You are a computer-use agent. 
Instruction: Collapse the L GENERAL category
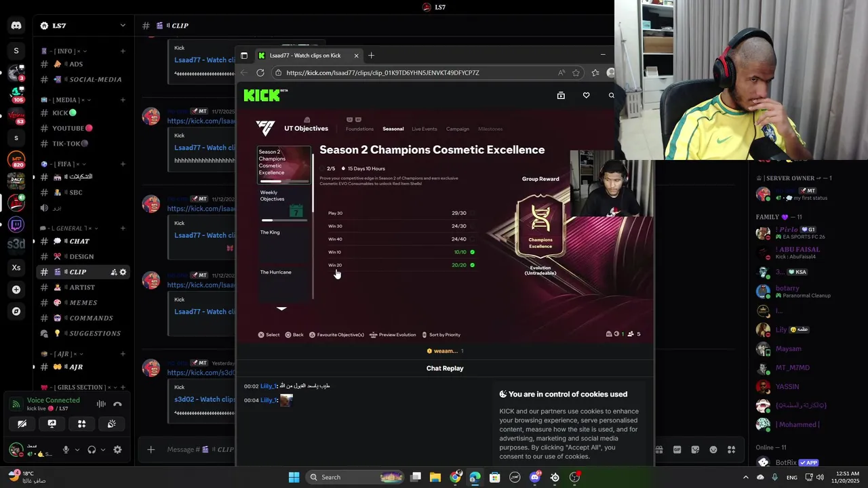(x=69, y=228)
